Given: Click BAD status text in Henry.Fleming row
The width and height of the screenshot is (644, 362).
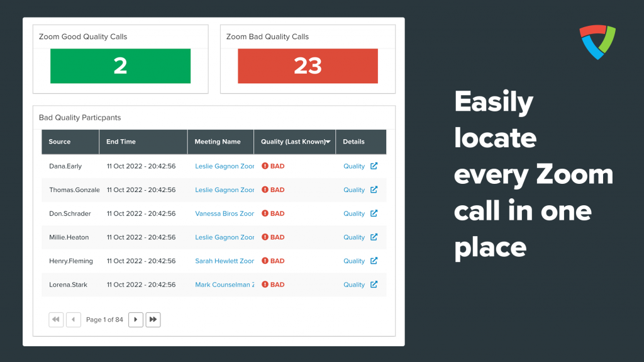Looking at the screenshot, I should (277, 261).
